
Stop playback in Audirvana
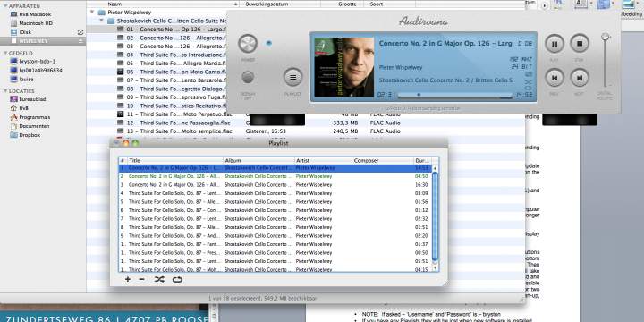pyautogui.click(x=580, y=44)
